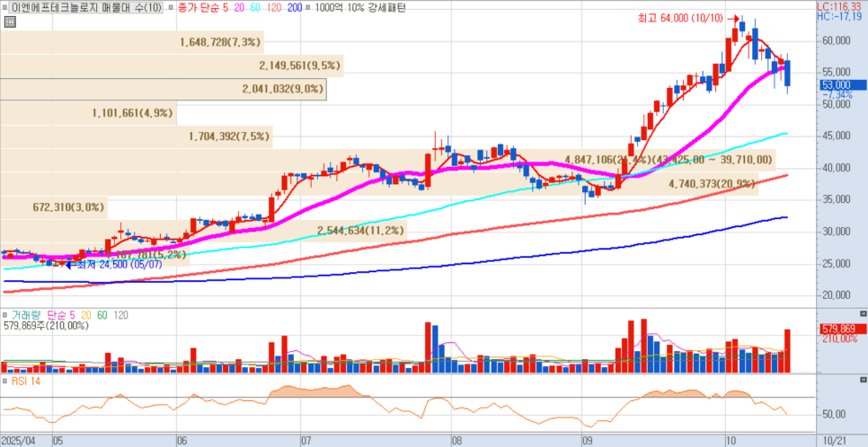Click the volume 단순 5 moving average legend
868x447 pixels.
63,315
